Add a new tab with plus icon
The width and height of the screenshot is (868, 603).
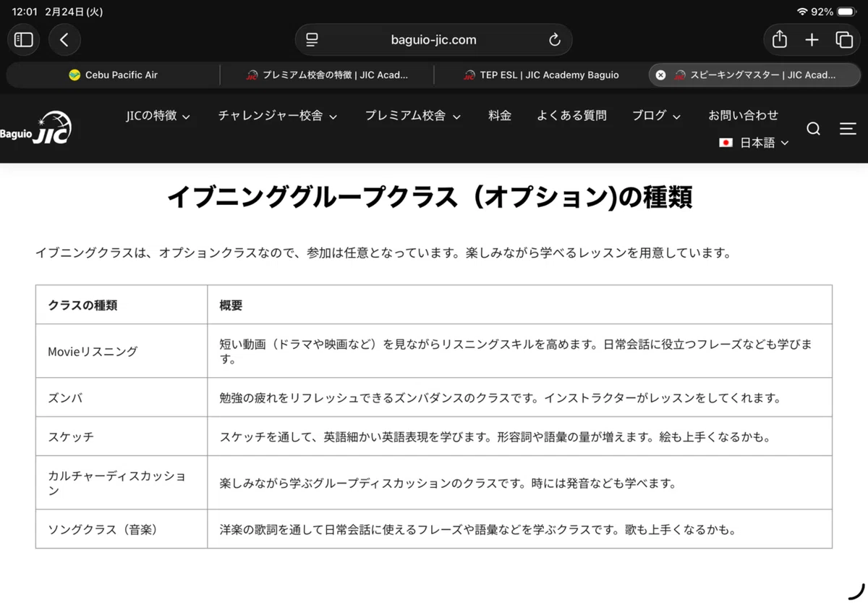pyautogui.click(x=812, y=40)
